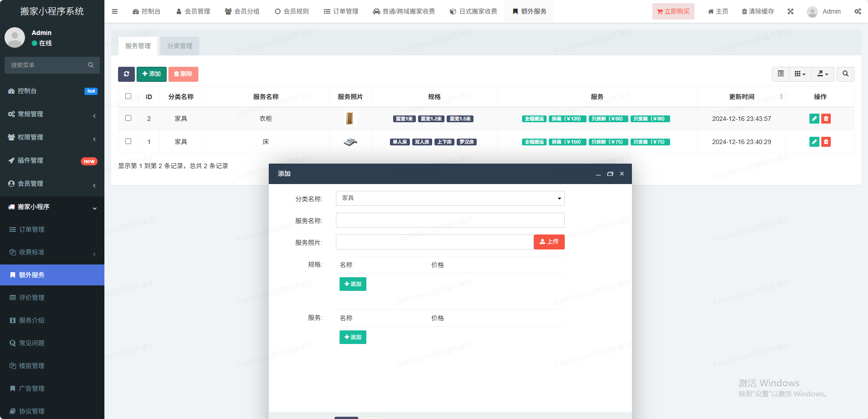Click the 衣柜 service photo thumbnail
Viewport: 868px width, 419px height.
[x=350, y=119]
